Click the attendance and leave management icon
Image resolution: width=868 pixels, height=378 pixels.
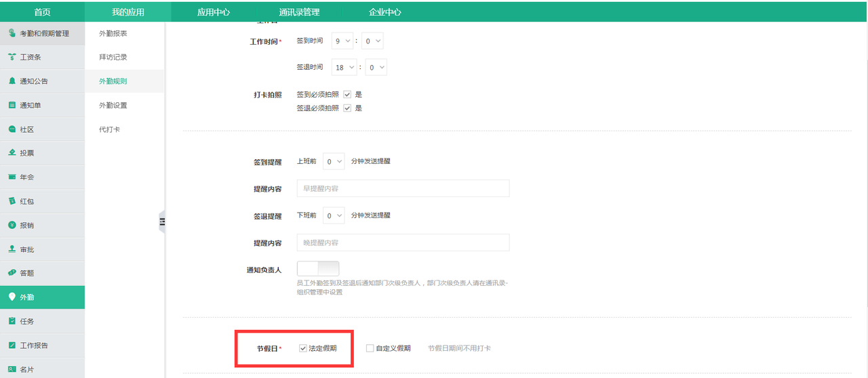click(12, 33)
